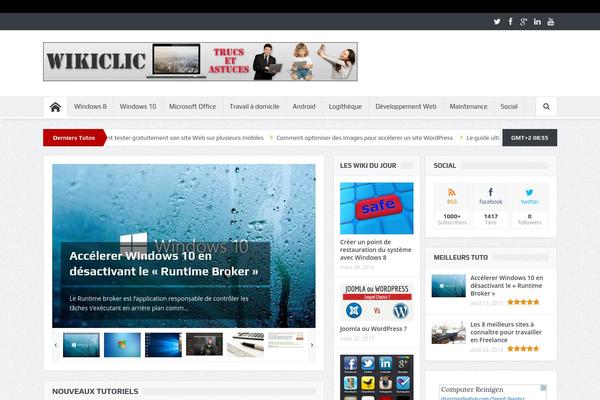Click the MEILLEURS TUTO heading
The height and width of the screenshot is (400, 600).
pyautogui.click(x=461, y=258)
